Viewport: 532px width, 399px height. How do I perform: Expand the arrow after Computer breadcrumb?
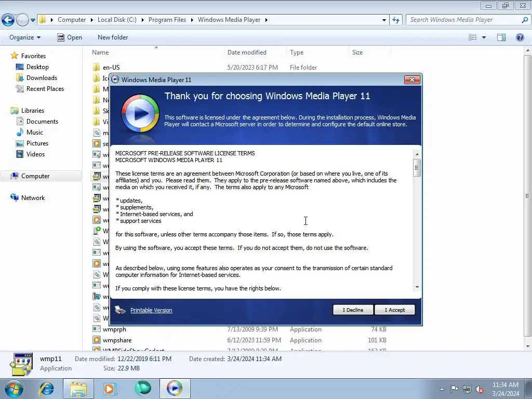coord(91,20)
